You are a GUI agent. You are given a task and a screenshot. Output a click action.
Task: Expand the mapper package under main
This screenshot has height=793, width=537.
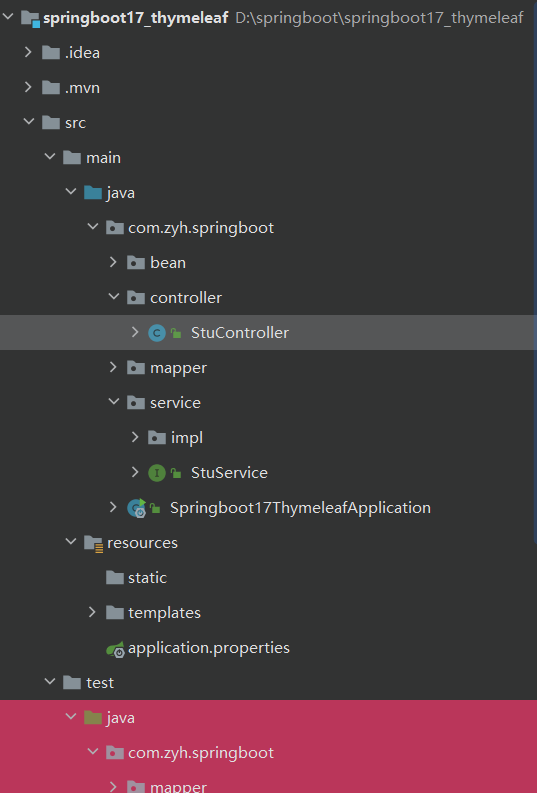click(113, 367)
